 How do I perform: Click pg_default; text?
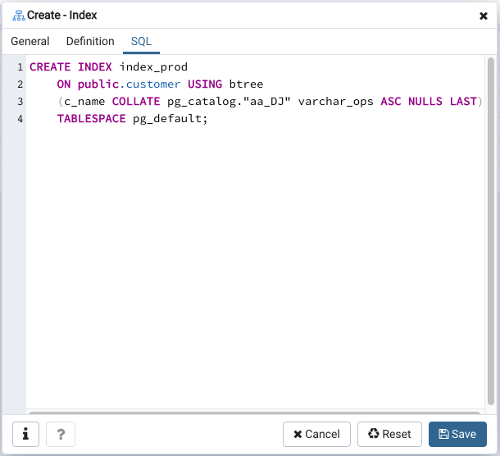point(170,119)
